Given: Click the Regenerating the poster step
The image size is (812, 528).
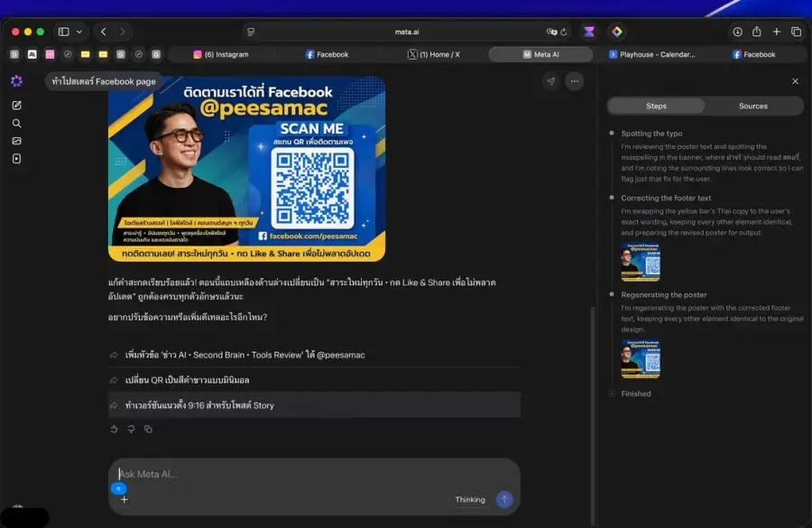Looking at the screenshot, I should [x=664, y=295].
